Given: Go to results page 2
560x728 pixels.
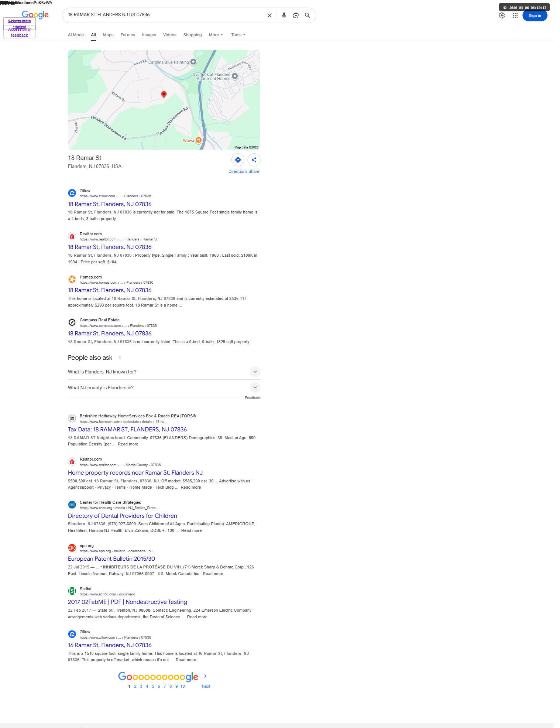Looking at the screenshot, I should click(135, 686).
